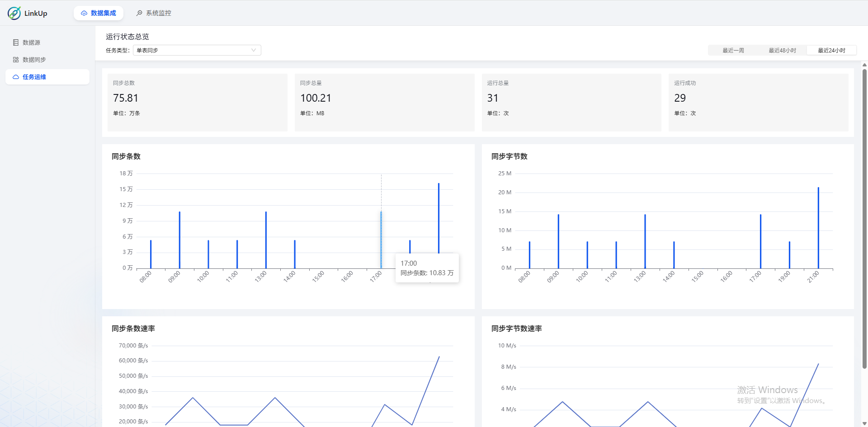The image size is (868, 427).
Task: Open the 数据集成 top tab
Action: pos(99,13)
